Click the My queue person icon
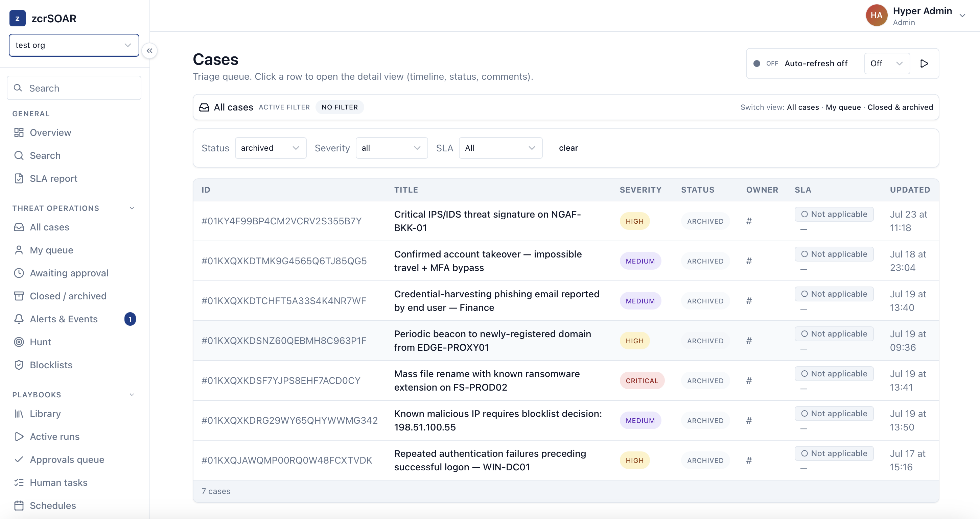The width and height of the screenshot is (980, 519). pyautogui.click(x=19, y=250)
